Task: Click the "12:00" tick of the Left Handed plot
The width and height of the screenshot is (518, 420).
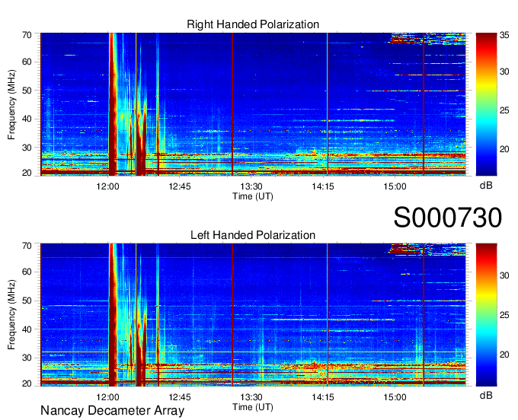Action: [108, 397]
